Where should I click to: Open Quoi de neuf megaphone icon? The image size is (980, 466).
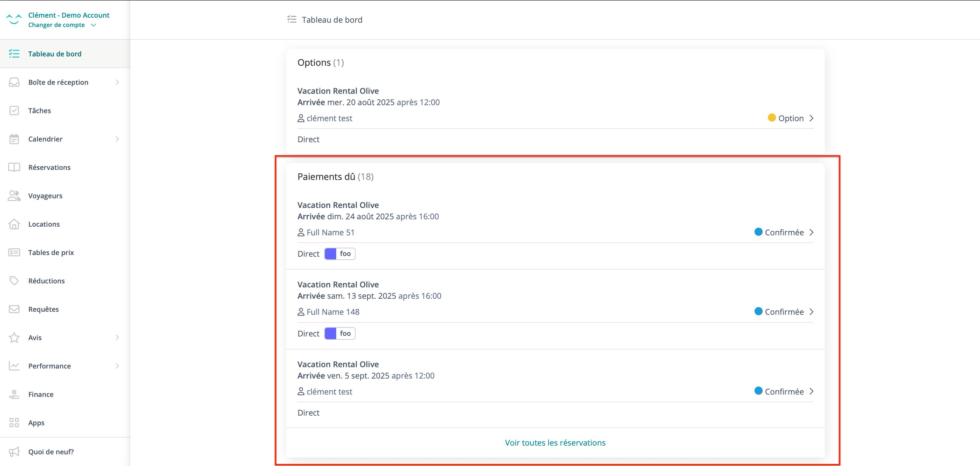tap(14, 452)
